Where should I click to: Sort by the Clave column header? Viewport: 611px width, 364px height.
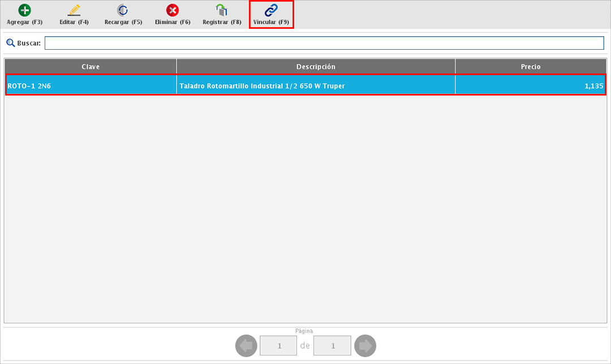pyautogui.click(x=91, y=67)
